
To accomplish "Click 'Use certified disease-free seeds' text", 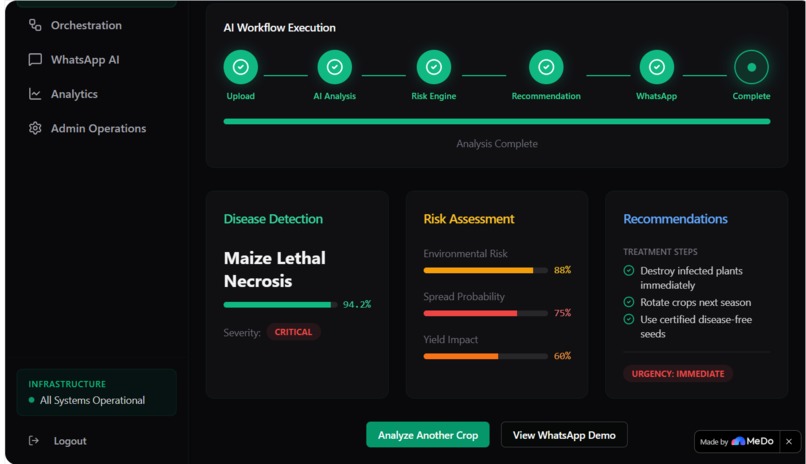I will pyautogui.click(x=696, y=326).
